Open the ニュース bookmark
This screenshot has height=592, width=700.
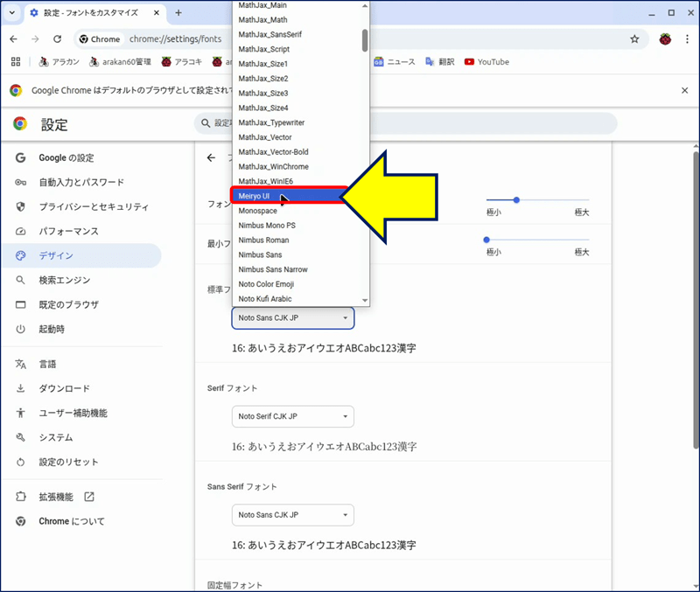[395, 62]
